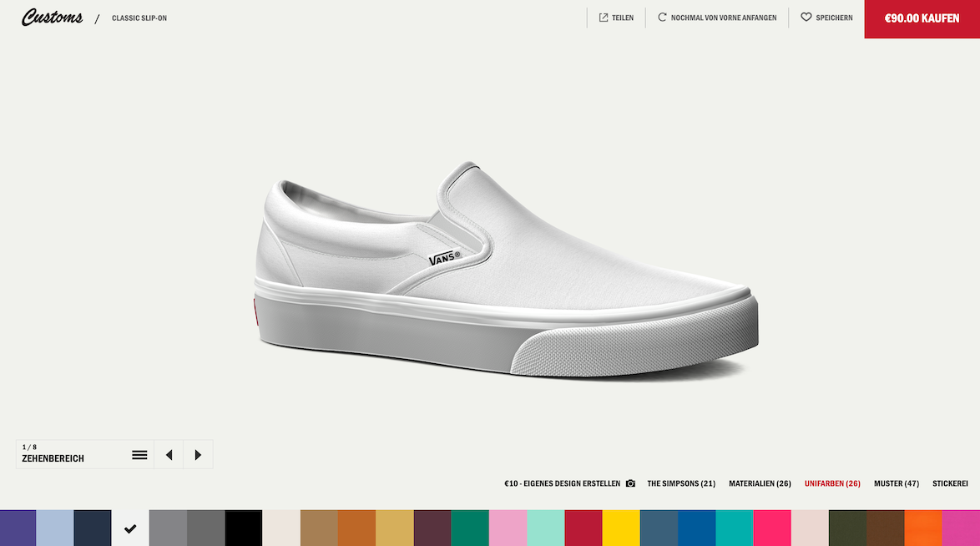Click the Teilen share icon
The height and width of the screenshot is (546, 980).
click(604, 18)
